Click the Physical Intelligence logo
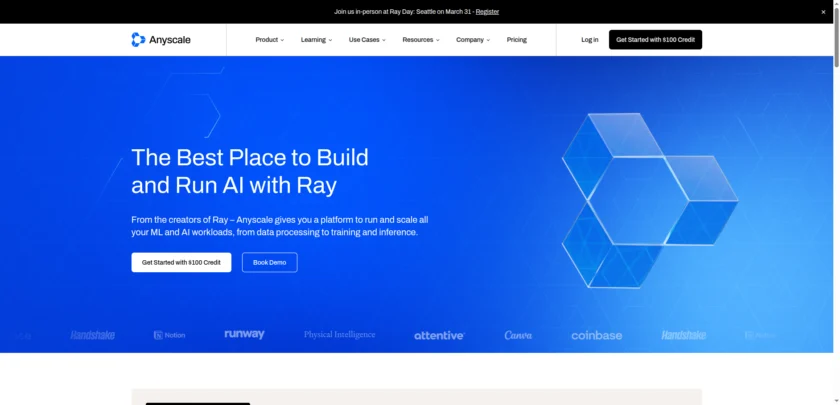840x405 pixels. (340, 334)
